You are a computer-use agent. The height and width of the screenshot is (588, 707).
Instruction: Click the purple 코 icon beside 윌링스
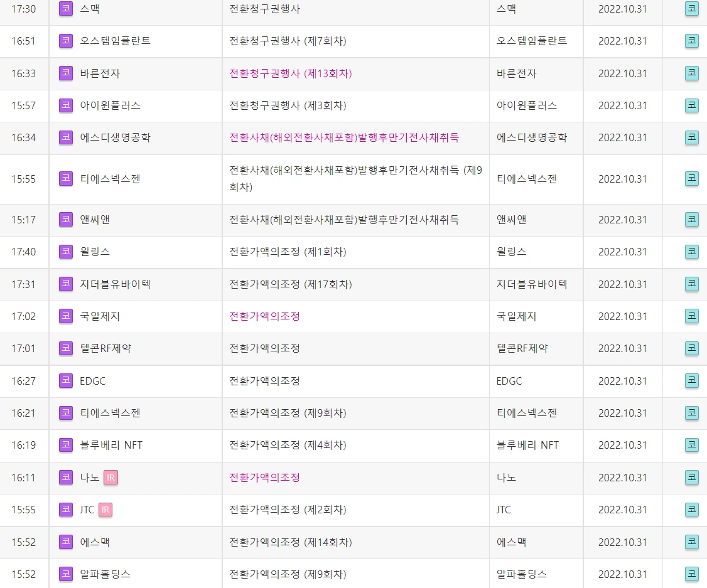point(66,252)
